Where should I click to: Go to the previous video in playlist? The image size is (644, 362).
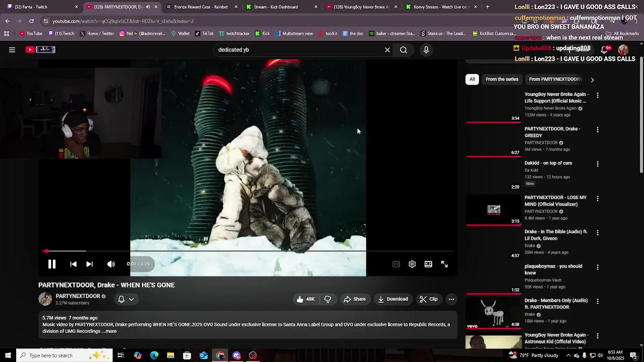coord(73,264)
